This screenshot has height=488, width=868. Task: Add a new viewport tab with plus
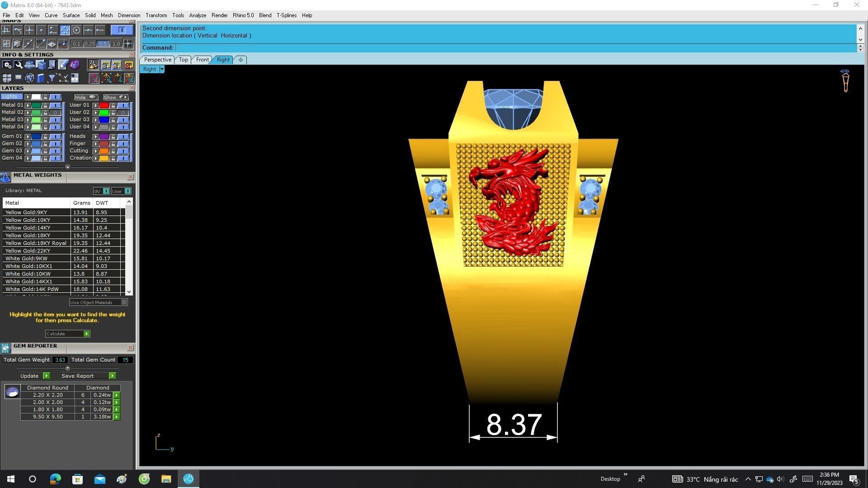(x=241, y=60)
